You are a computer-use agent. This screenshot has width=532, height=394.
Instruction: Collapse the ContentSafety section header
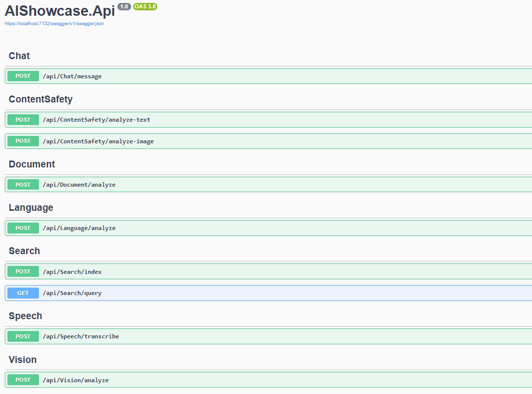pyautogui.click(x=40, y=99)
